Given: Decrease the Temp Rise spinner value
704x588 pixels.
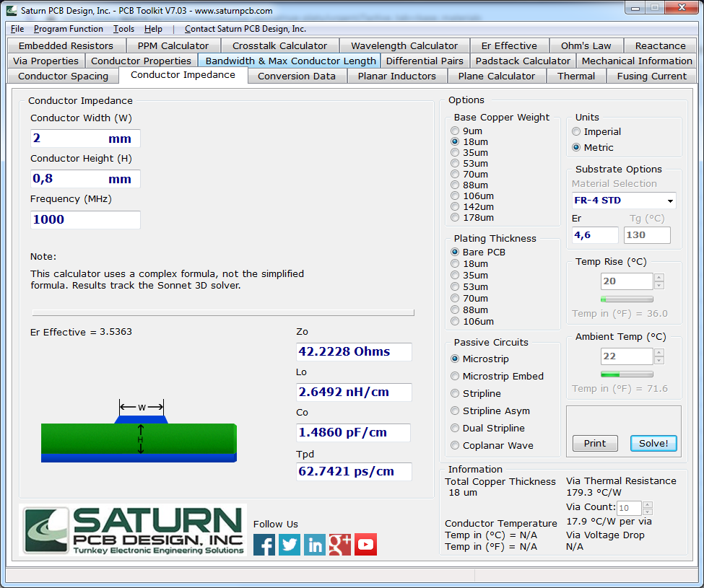Looking at the screenshot, I should 659,286.
